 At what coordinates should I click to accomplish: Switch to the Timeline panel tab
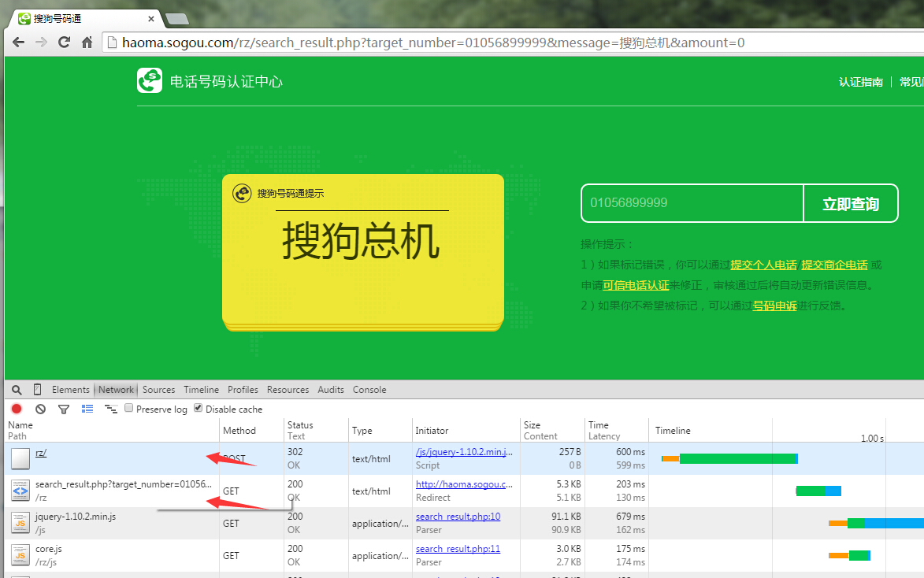pos(201,390)
